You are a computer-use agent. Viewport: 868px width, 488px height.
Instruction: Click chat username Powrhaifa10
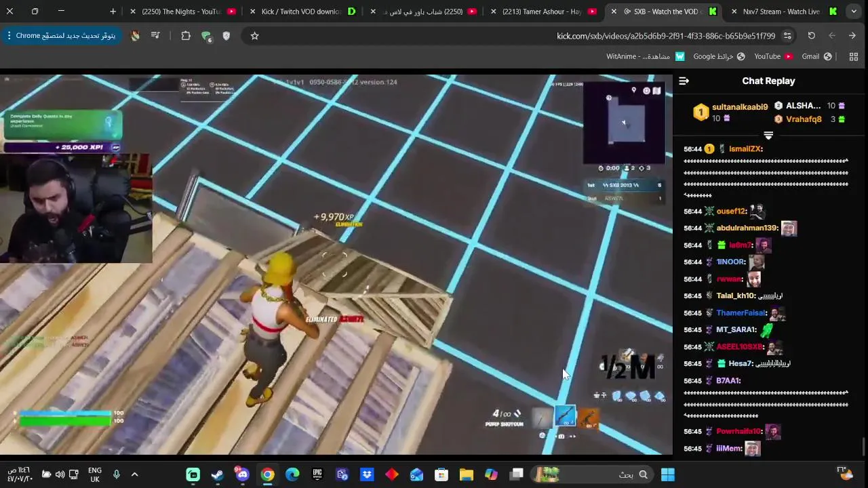point(739,432)
